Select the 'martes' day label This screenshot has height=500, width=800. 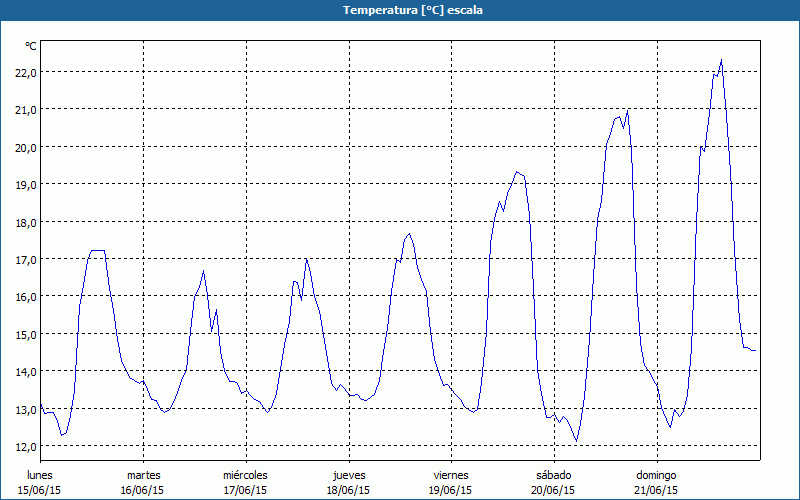tap(144, 475)
